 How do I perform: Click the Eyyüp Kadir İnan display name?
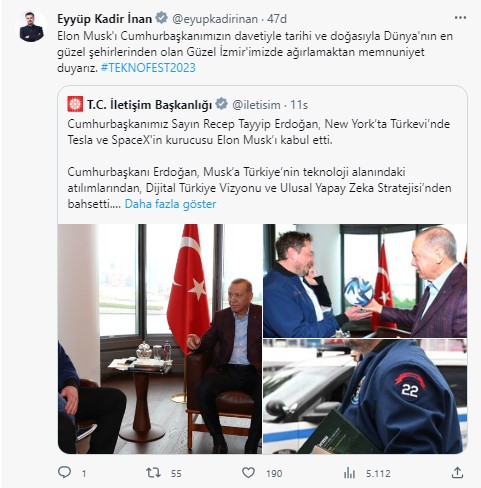point(105,19)
